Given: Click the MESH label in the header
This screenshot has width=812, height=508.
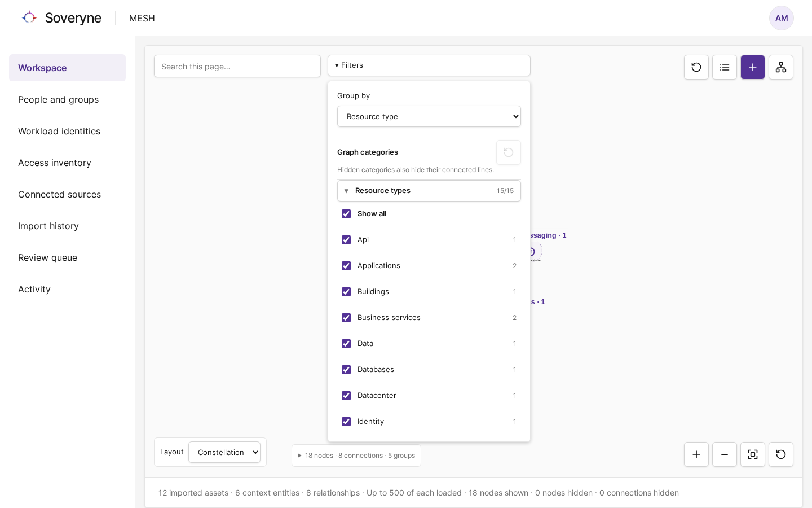Looking at the screenshot, I should click(142, 18).
